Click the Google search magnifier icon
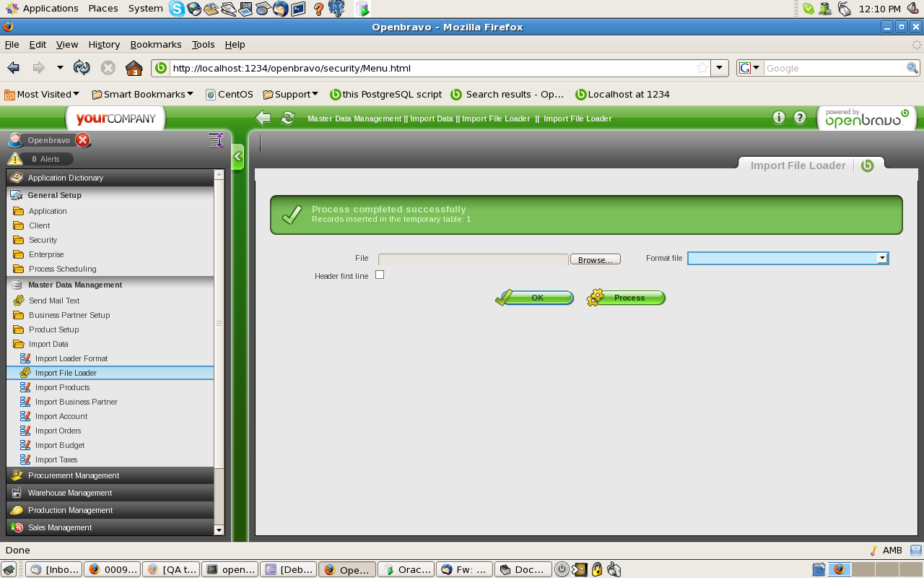This screenshot has height=578, width=924. pyautogui.click(x=912, y=68)
